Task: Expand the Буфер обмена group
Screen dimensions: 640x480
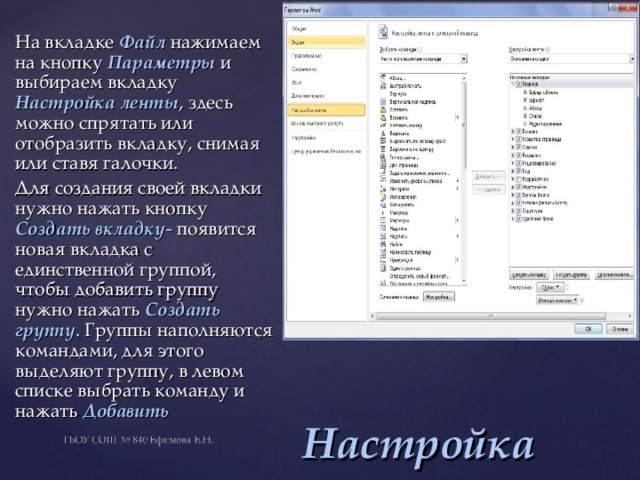Action: [x=525, y=92]
